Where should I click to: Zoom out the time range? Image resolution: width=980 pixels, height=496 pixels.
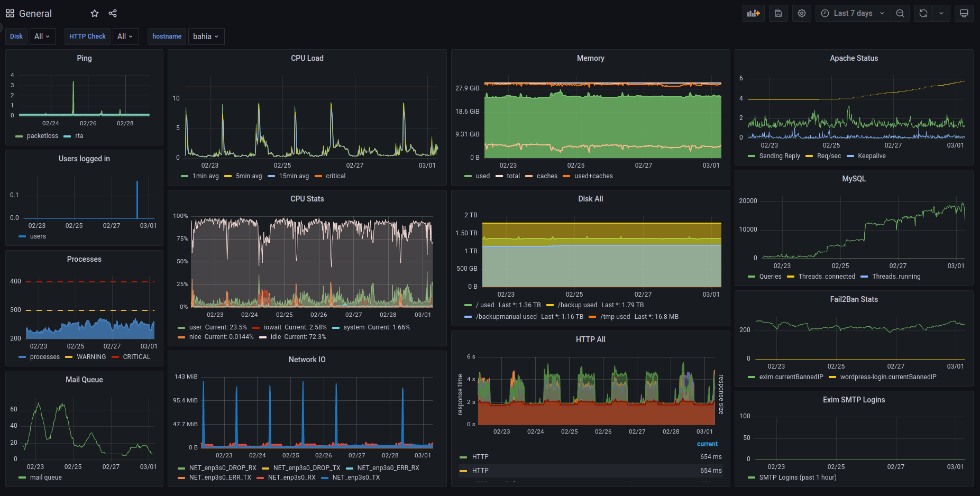[900, 13]
